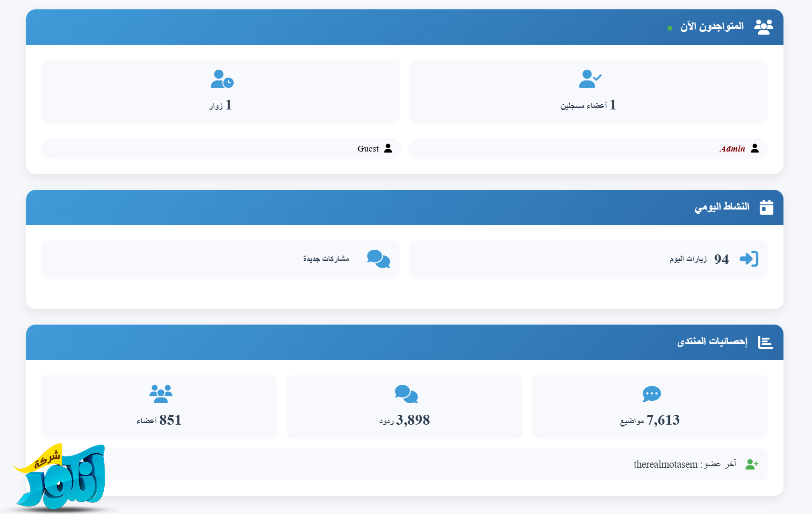Click the users group icon beside المتواجدون الآن

point(763,27)
